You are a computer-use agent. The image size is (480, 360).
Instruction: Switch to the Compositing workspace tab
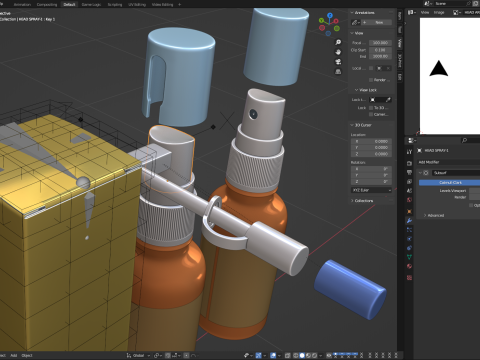pyautogui.click(x=47, y=5)
